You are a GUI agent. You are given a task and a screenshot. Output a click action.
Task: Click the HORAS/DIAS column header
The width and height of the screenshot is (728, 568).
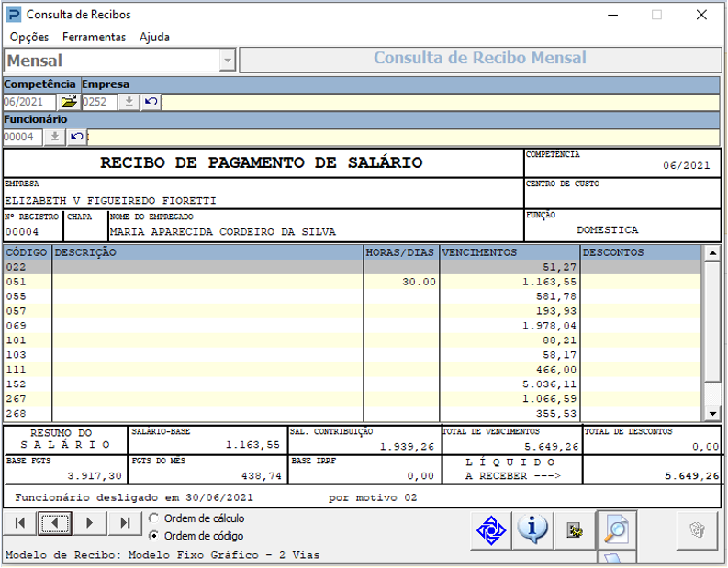coord(399,252)
